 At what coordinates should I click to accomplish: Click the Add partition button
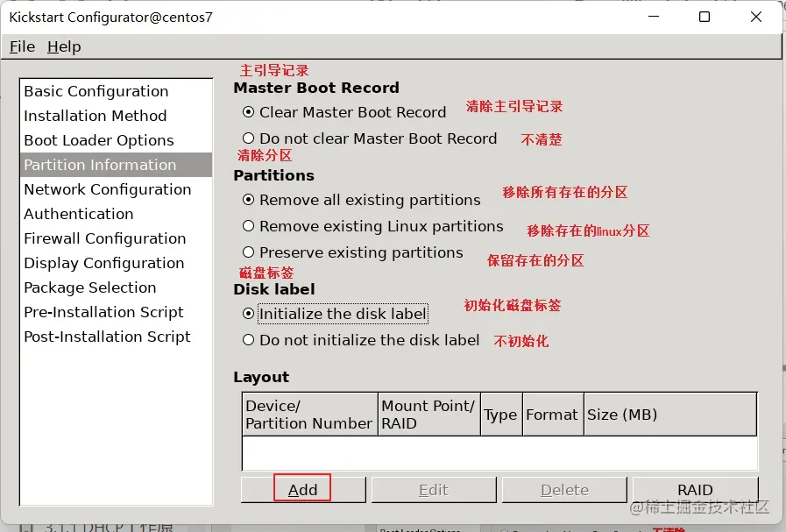(x=303, y=489)
